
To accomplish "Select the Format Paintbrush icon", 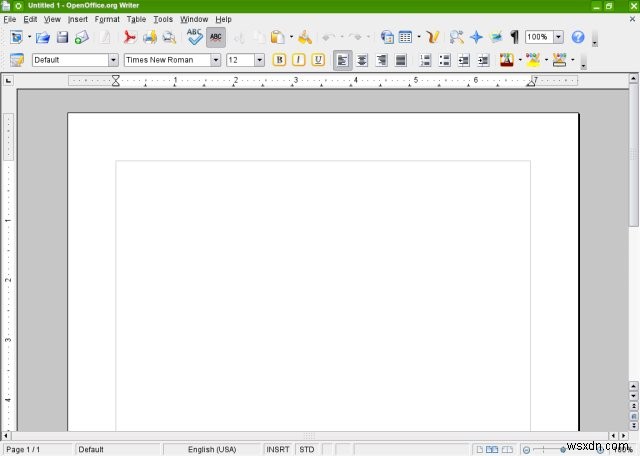I will click(304, 37).
